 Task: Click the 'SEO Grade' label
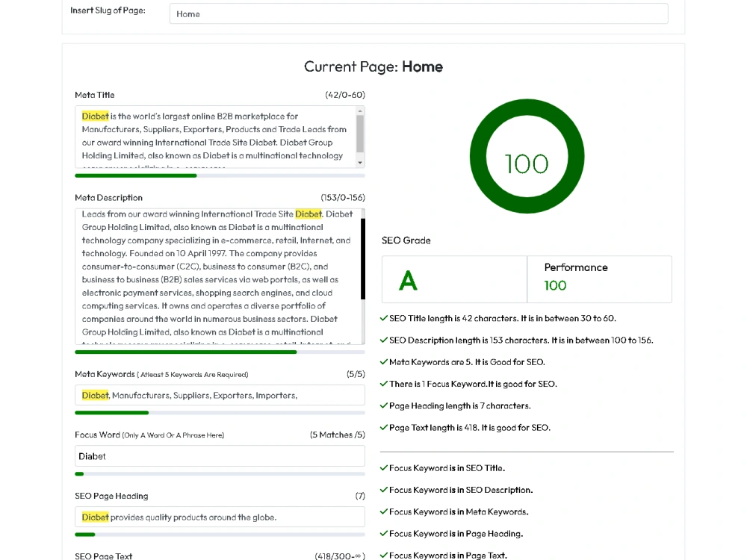click(x=406, y=240)
